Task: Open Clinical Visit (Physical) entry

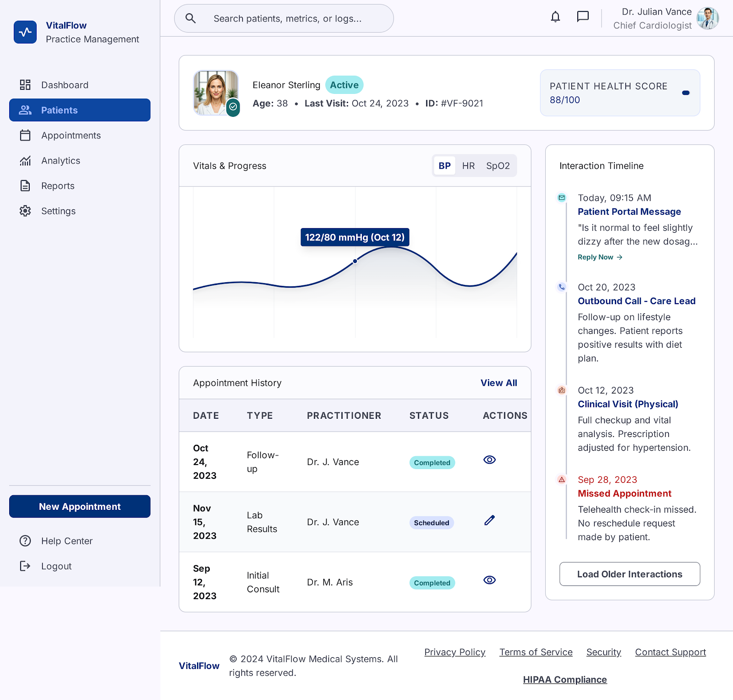Action: (628, 404)
